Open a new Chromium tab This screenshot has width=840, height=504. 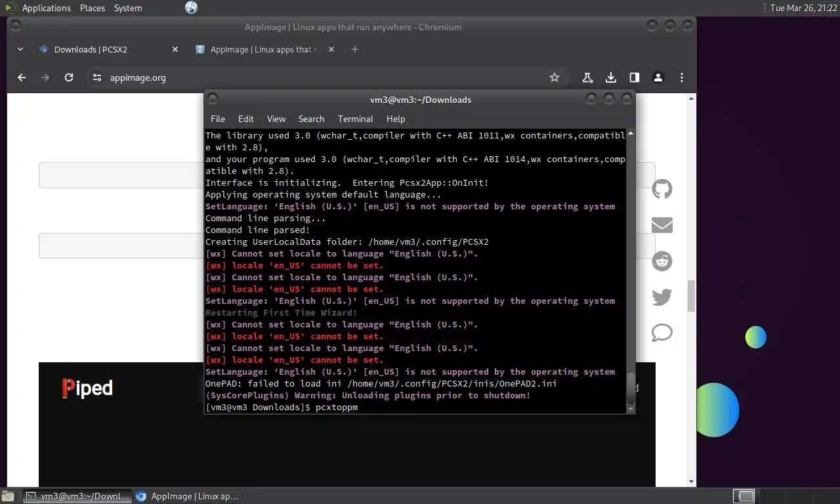click(x=355, y=49)
